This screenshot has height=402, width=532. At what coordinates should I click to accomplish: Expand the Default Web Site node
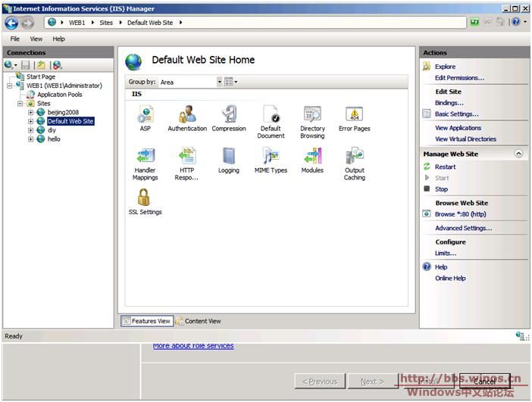tap(30, 121)
